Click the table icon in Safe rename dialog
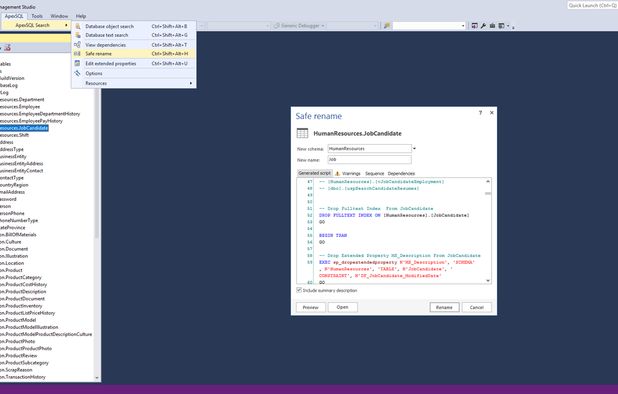The width and height of the screenshot is (618, 394). click(x=302, y=133)
